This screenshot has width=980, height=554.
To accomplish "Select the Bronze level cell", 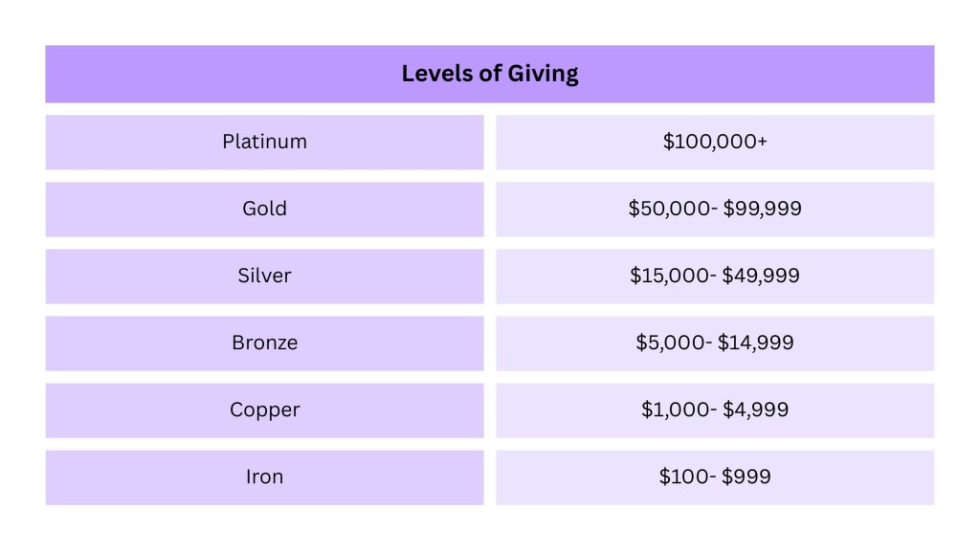I will point(264,343).
